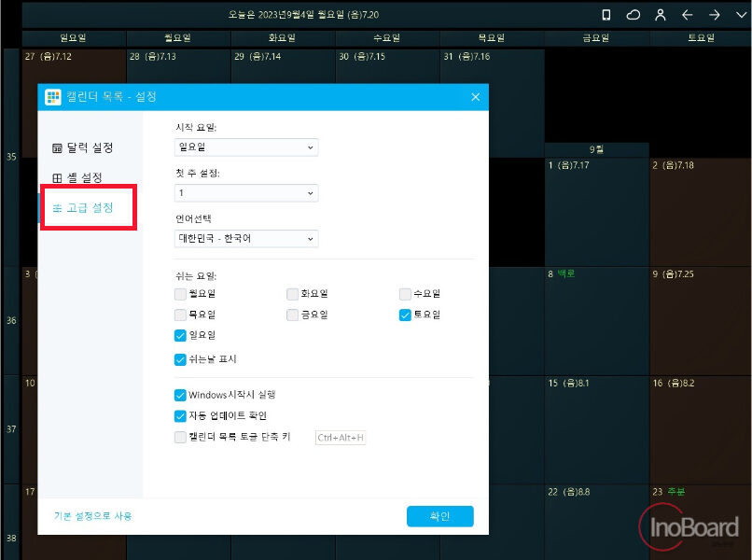The image size is (752, 560).
Task: Click the 기본 설정으로 사용 link
Action: click(92, 516)
